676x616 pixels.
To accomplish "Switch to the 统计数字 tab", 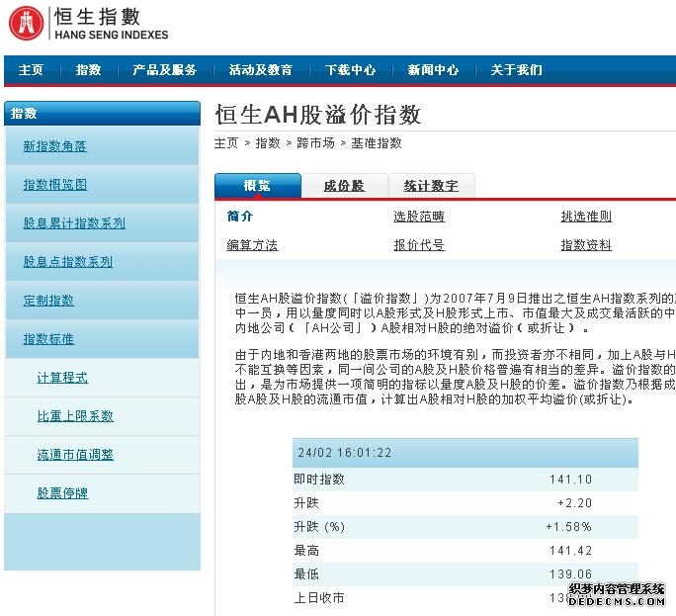I will [x=431, y=186].
